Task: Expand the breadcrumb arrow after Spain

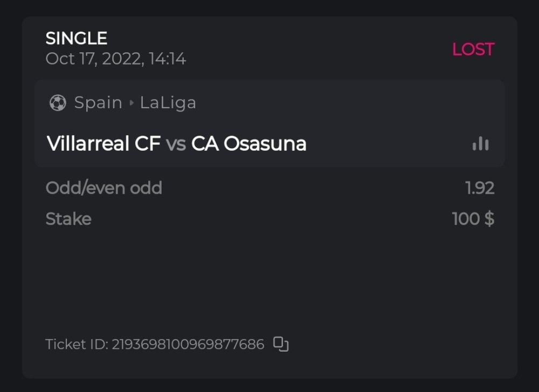Action: (131, 102)
